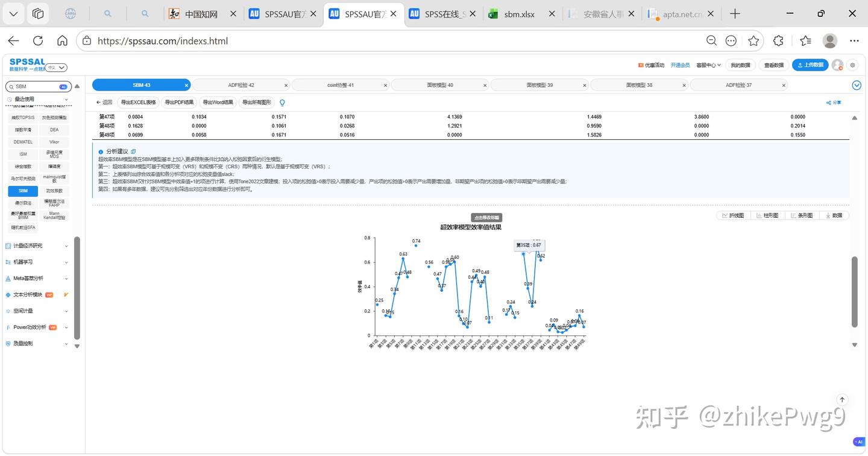Switch the chart to 柱形图
The width and height of the screenshot is (868, 456).
[x=767, y=215]
